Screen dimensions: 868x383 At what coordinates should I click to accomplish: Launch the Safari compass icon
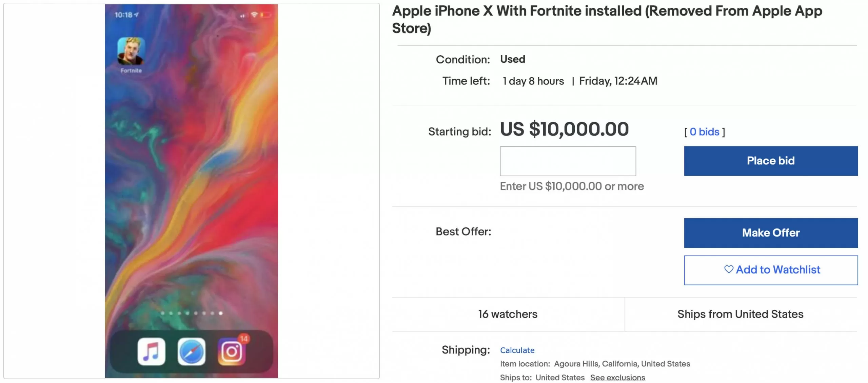point(191,351)
